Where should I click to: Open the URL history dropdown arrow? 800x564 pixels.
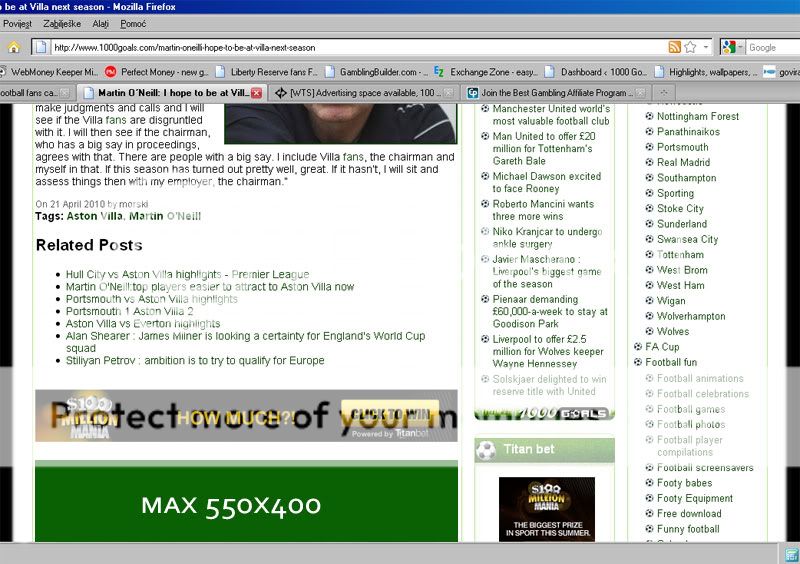click(x=706, y=47)
